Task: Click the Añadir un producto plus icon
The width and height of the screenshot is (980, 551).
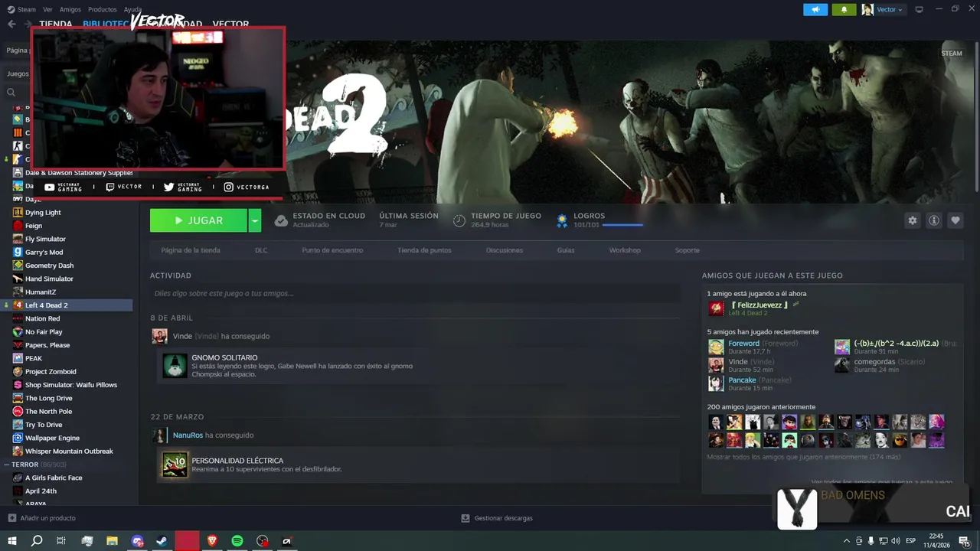Action: click(x=11, y=518)
